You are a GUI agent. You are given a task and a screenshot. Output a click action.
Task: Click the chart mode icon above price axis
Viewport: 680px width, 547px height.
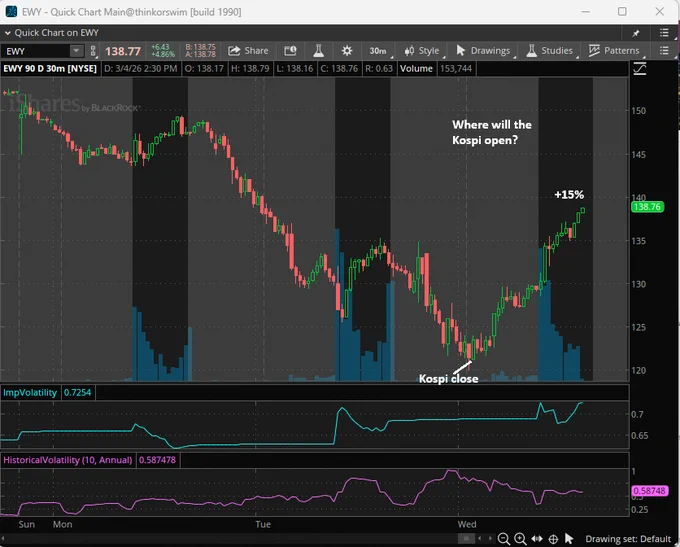640,69
